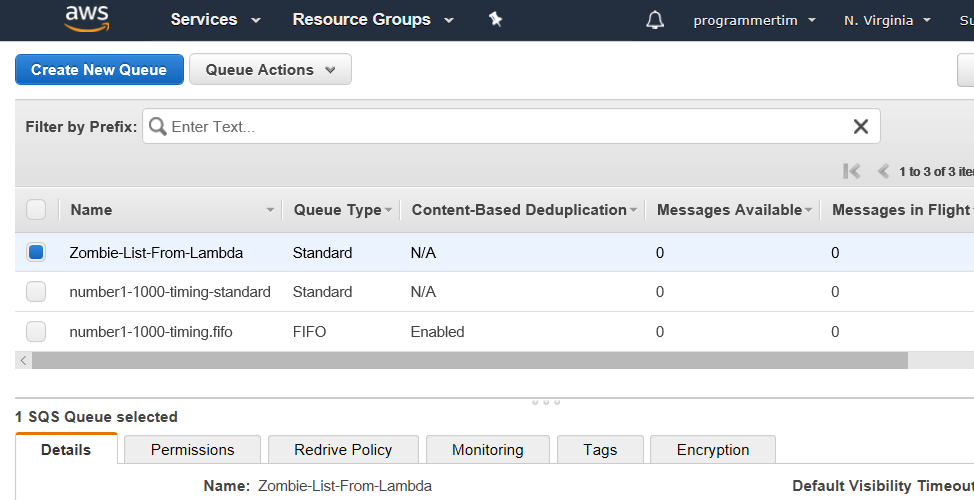Image resolution: width=974 pixels, height=500 pixels.
Task: Go to previous page of queue list
Action: pos(883,171)
